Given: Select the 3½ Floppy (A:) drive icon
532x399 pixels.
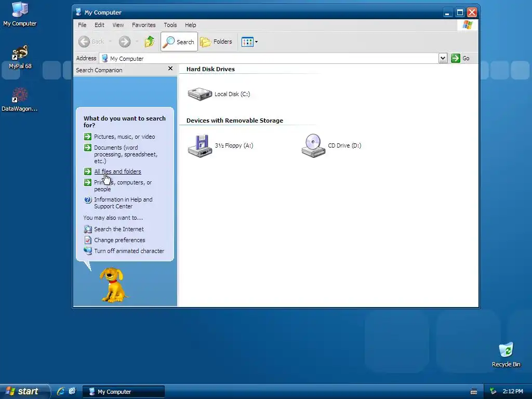Looking at the screenshot, I should (x=200, y=146).
